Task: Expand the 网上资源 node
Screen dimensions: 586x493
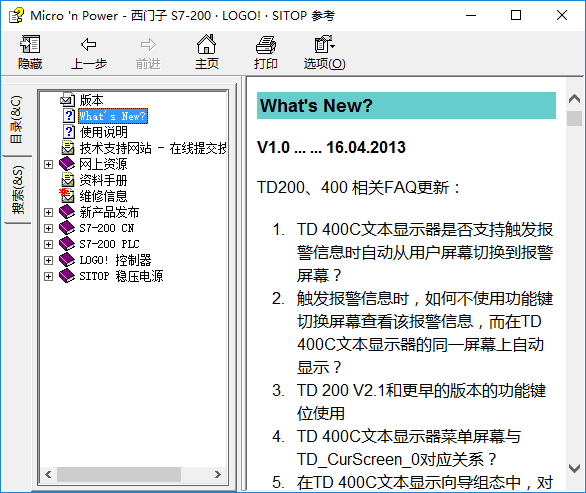Action: [48, 164]
